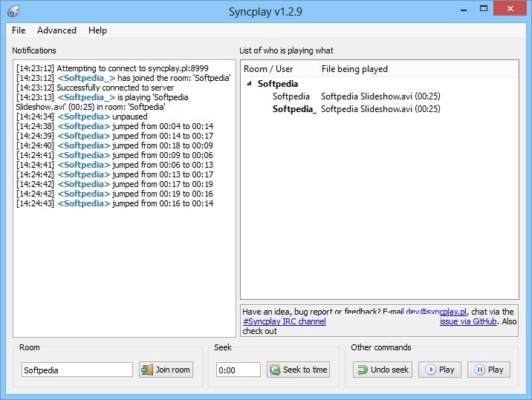Minimize the Syncplay window
The width and height of the screenshot is (532, 400).
tap(464, 9)
